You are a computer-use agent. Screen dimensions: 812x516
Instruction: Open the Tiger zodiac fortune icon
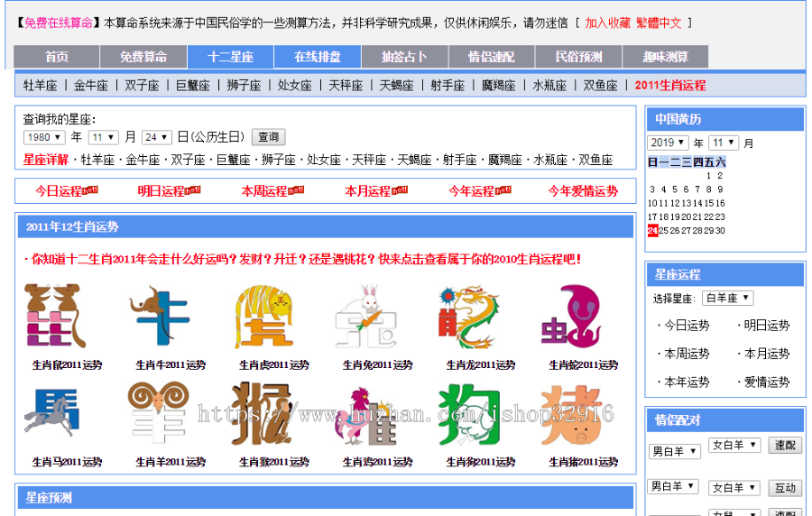[x=263, y=317]
